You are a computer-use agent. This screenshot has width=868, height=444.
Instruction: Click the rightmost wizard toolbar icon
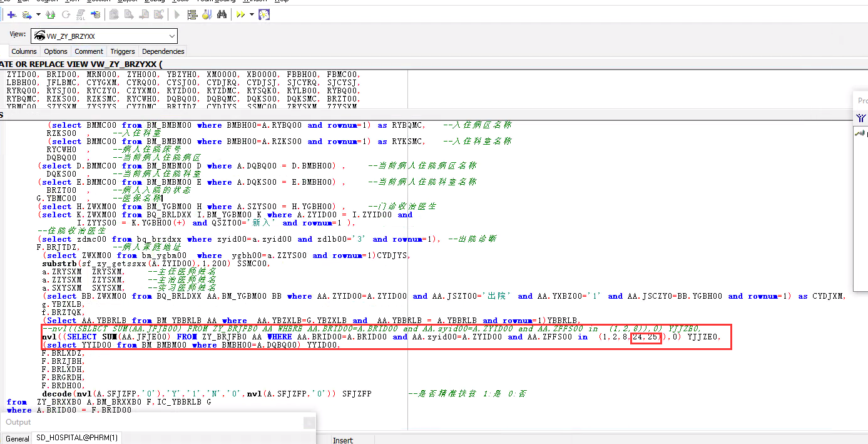click(264, 14)
